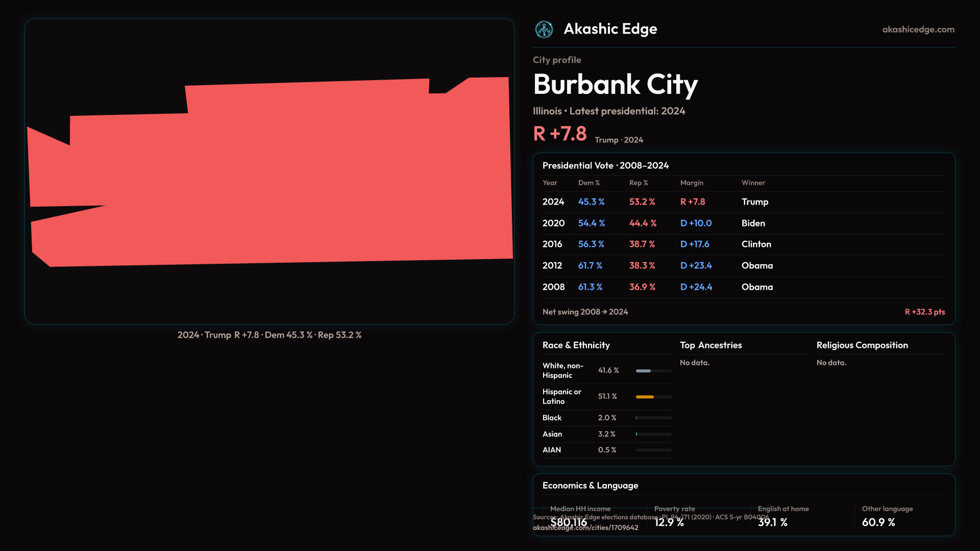Click the White, non-Hispanic percentage bar

(644, 371)
